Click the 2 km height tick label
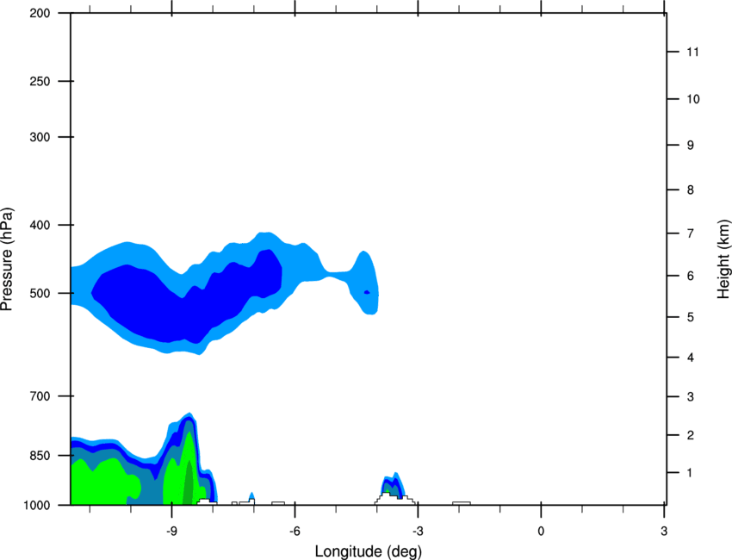The image size is (732, 560). pos(691,435)
